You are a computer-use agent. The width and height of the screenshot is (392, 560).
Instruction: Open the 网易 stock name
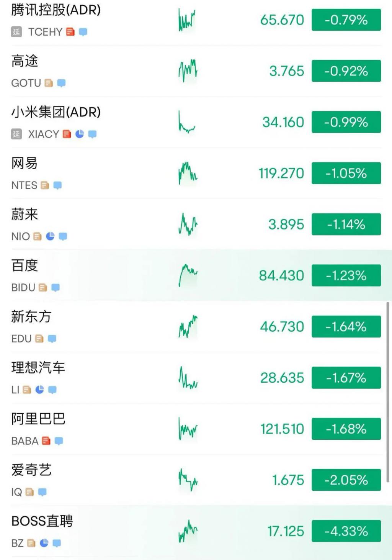24,163
